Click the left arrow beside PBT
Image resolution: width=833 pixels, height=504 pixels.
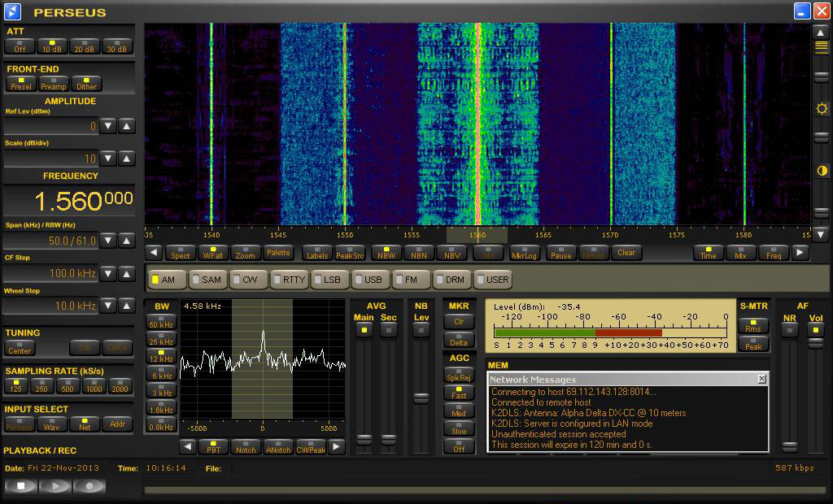pos(188,446)
